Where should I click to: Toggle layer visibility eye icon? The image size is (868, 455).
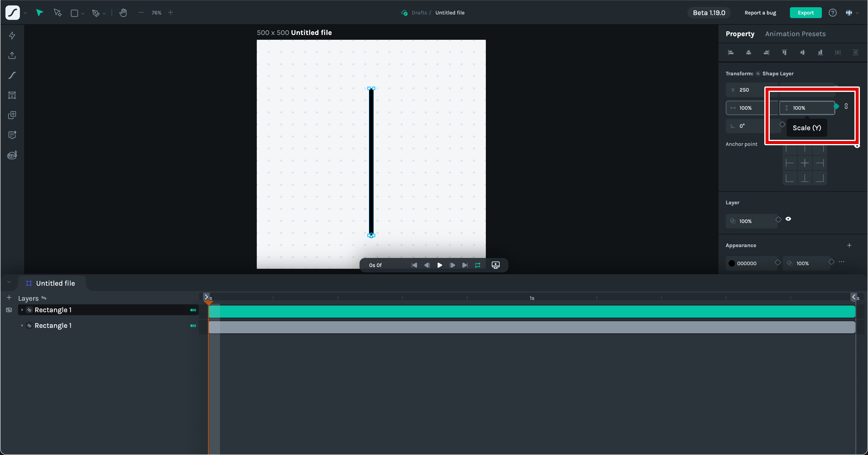click(788, 219)
